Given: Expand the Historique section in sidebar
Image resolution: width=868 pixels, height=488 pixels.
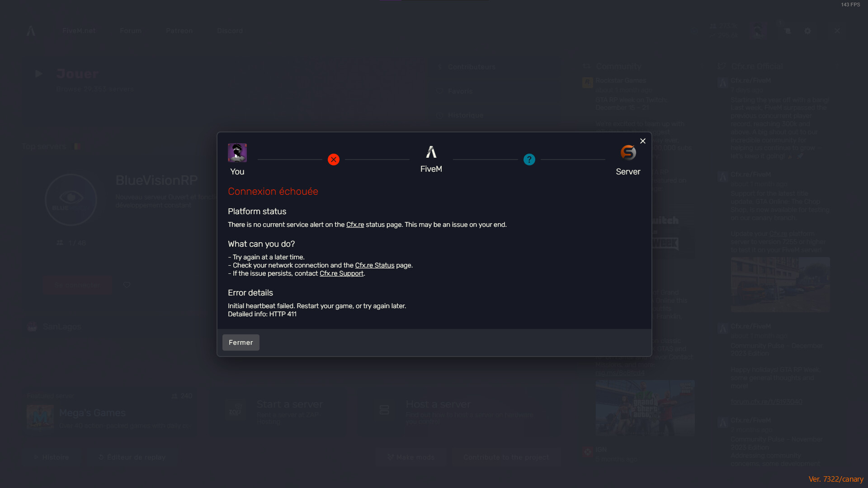Looking at the screenshot, I should (x=466, y=115).
